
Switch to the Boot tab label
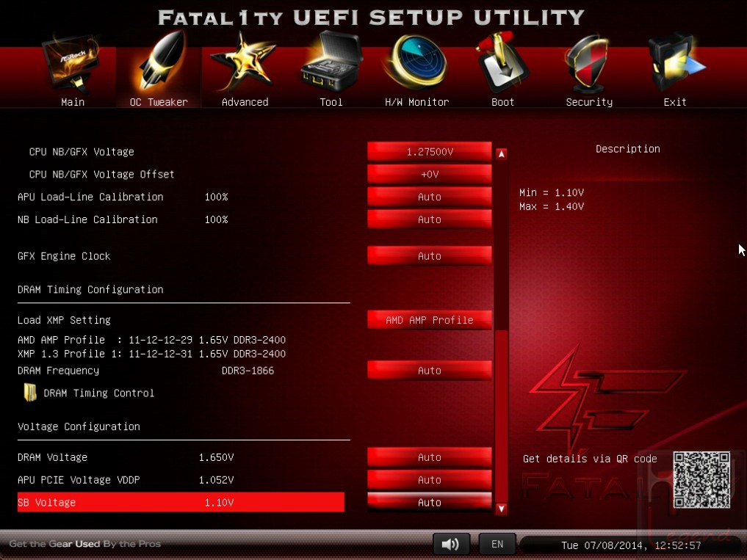[502, 102]
